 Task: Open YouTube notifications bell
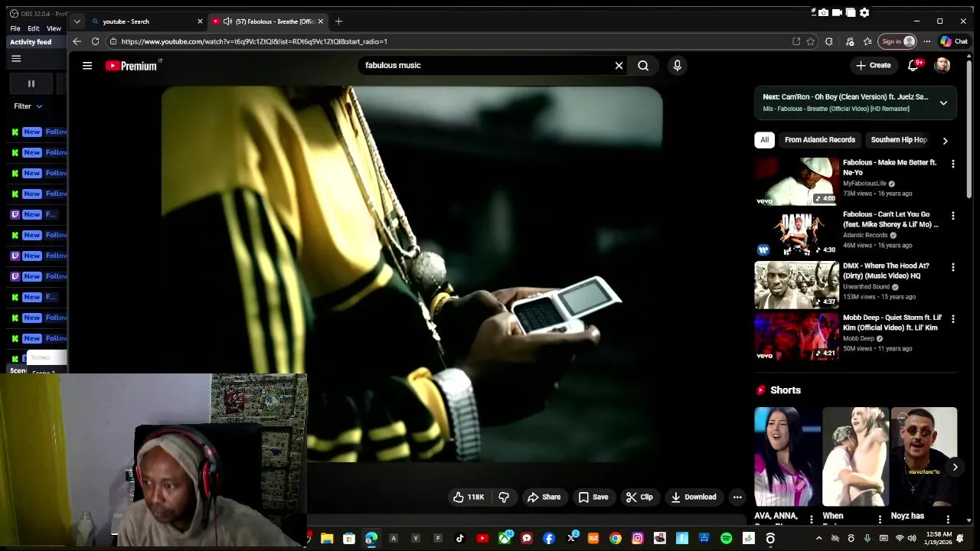pos(913,66)
